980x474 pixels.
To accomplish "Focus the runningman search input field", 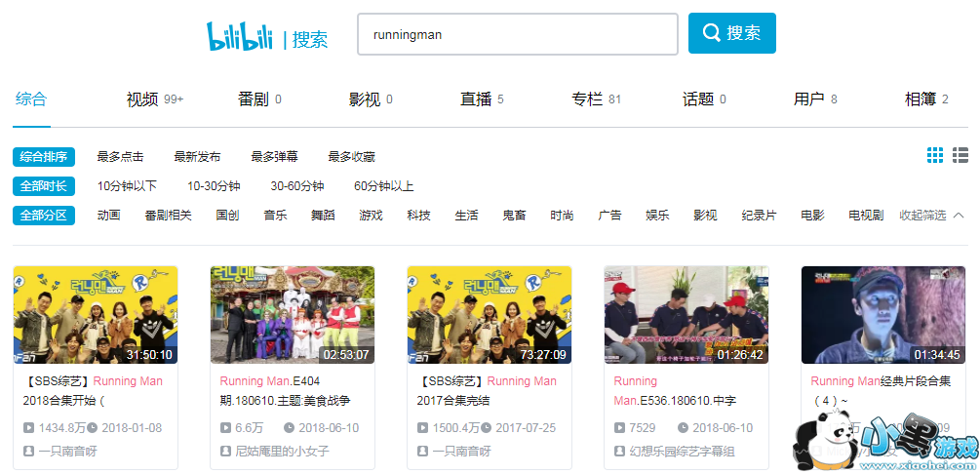I will 518,34.
